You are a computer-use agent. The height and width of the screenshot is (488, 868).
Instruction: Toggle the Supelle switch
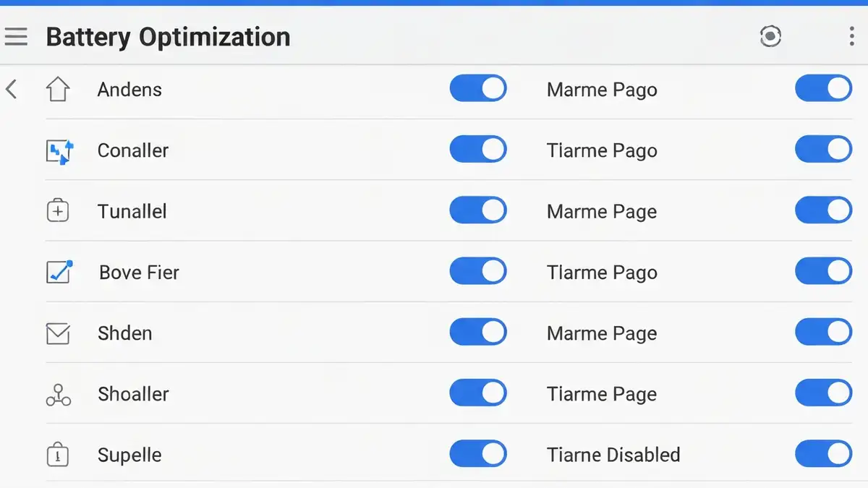[x=478, y=454]
